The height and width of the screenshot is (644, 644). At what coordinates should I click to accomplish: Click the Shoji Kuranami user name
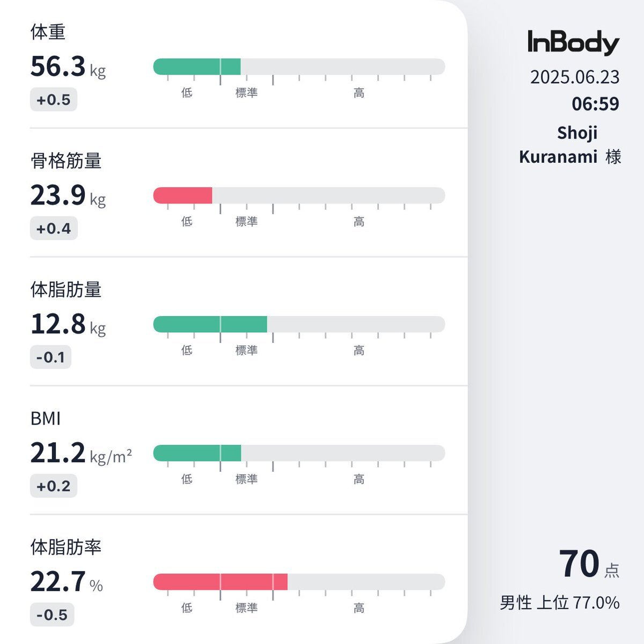[570, 145]
